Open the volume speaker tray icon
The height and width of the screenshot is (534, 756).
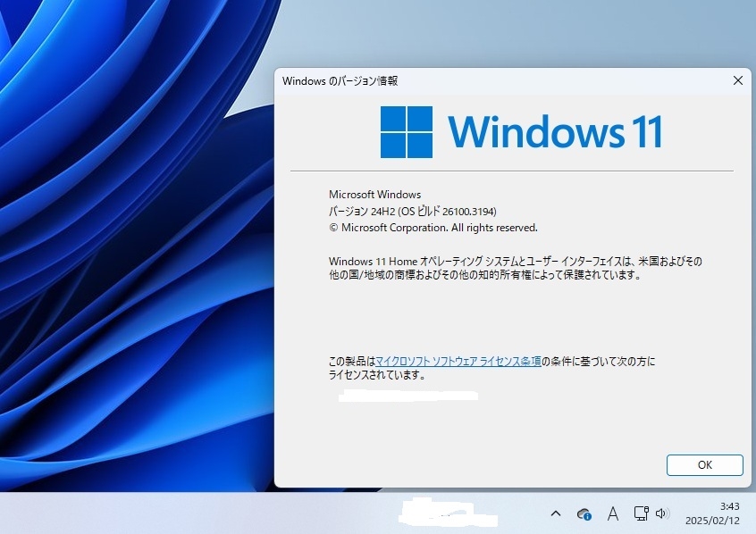662,513
